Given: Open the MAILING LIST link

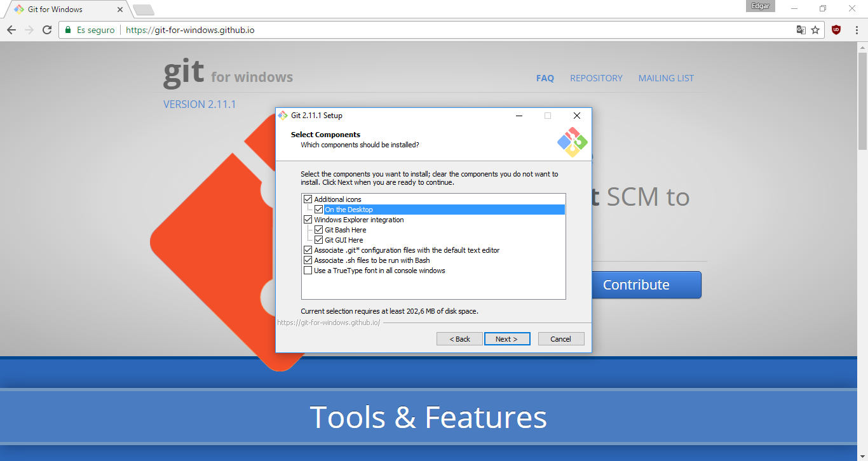Looking at the screenshot, I should click(x=666, y=78).
